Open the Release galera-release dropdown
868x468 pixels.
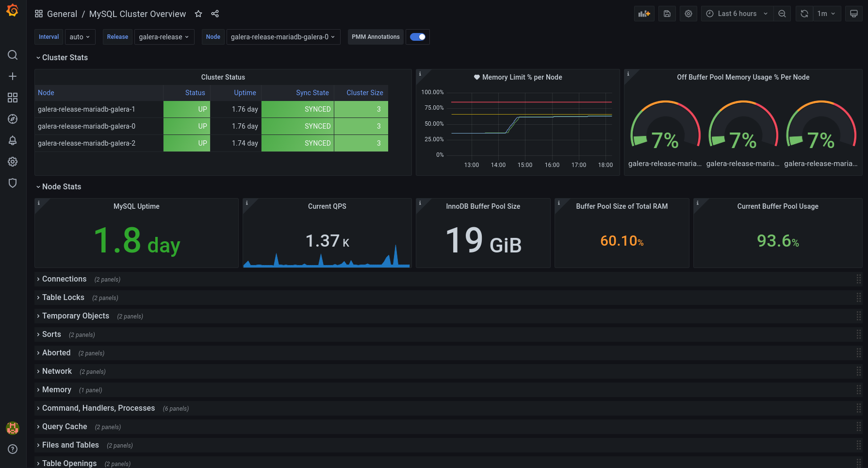pyautogui.click(x=164, y=37)
